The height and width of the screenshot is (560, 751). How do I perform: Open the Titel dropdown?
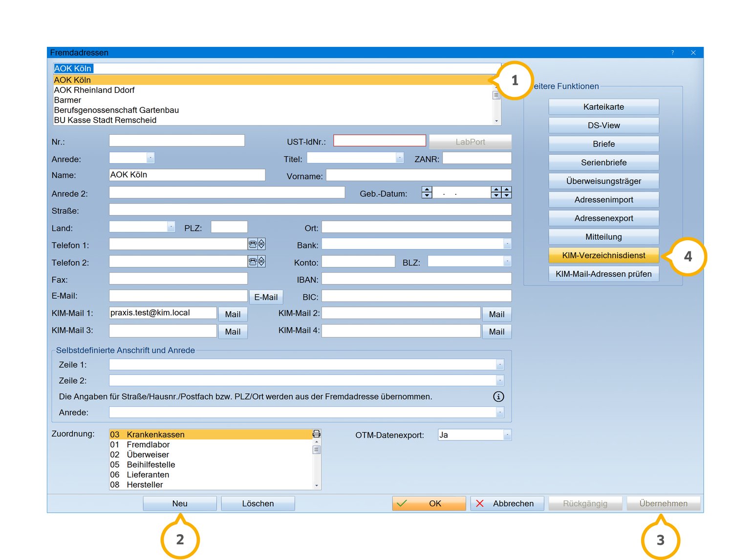(x=400, y=158)
